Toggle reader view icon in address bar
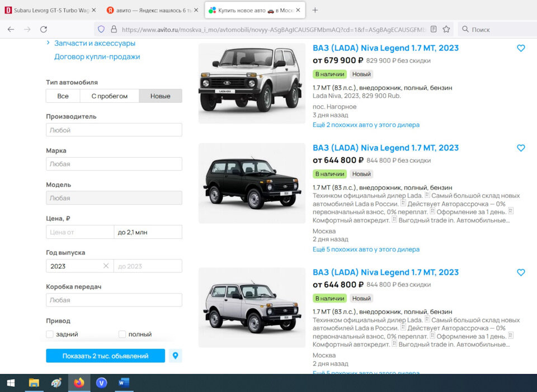This screenshot has width=537, height=392. [433, 30]
